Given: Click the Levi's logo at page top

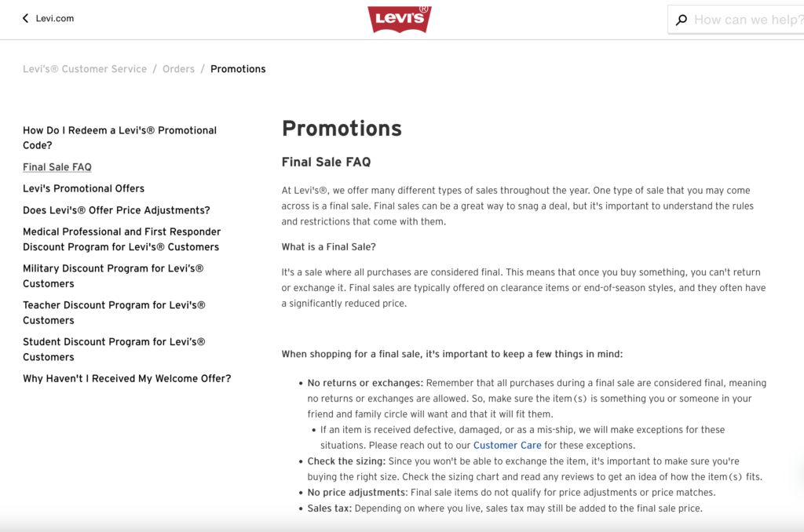Looking at the screenshot, I should pos(400,19).
